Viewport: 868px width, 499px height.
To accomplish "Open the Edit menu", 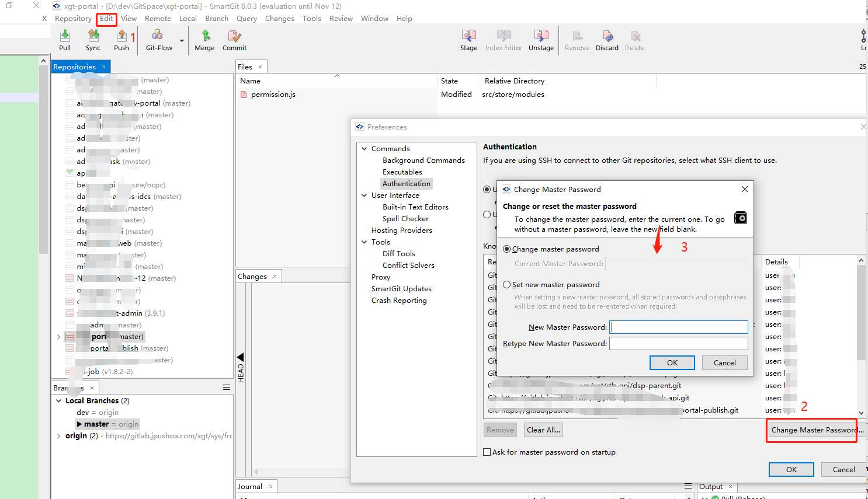I will [x=106, y=19].
